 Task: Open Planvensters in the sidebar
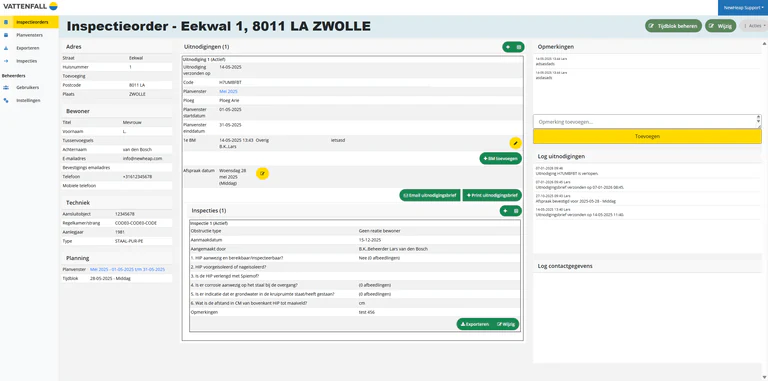pyautogui.click(x=29, y=35)
